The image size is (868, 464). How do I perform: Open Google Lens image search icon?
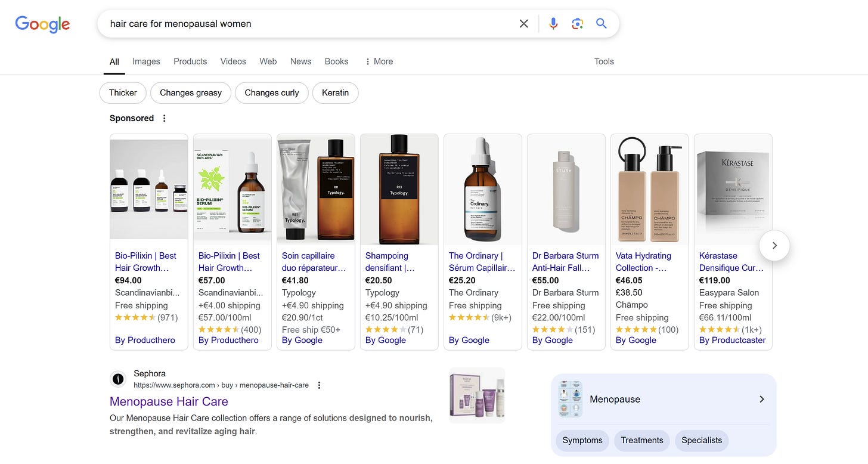click(577, 24)
